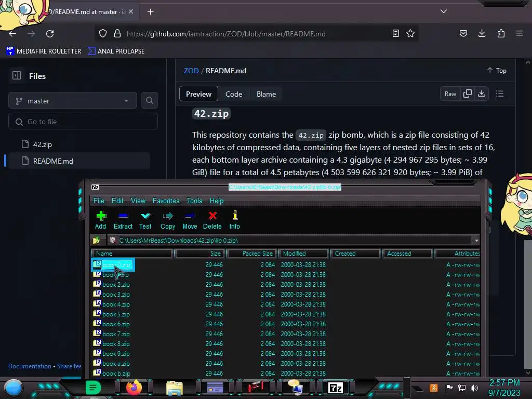Open Firefox extensions menu
The width and height of the screenshot is (532, 399).
pos(501,33)
